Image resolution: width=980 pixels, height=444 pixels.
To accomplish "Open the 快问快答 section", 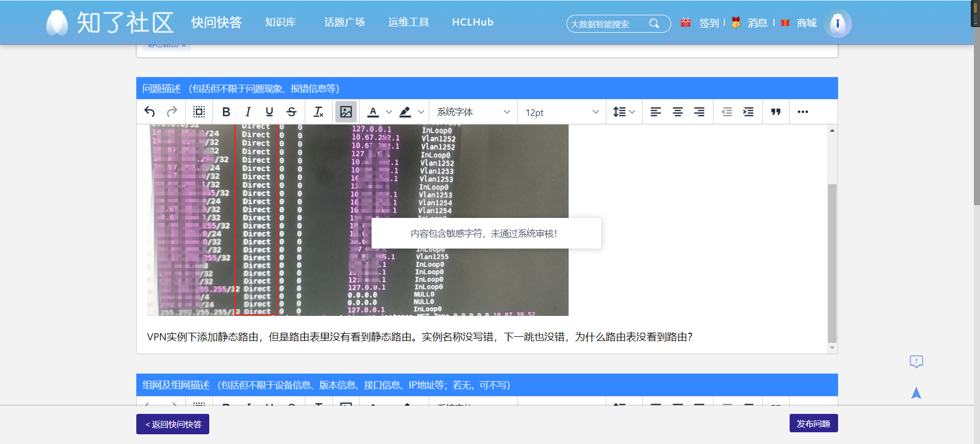I will click(x=216, y=22).
